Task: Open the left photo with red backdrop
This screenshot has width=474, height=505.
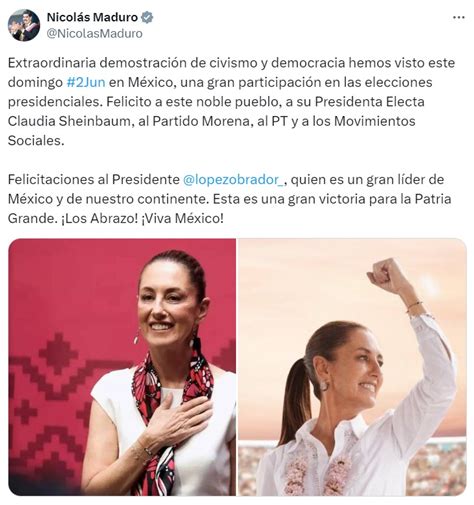Action: click(x=122, y=367)
